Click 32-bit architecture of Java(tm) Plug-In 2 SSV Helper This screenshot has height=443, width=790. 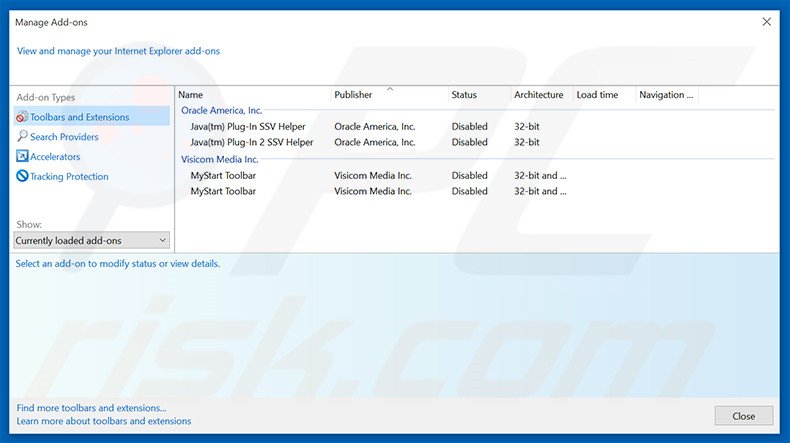pyautogui.click(x=526, y=142)
